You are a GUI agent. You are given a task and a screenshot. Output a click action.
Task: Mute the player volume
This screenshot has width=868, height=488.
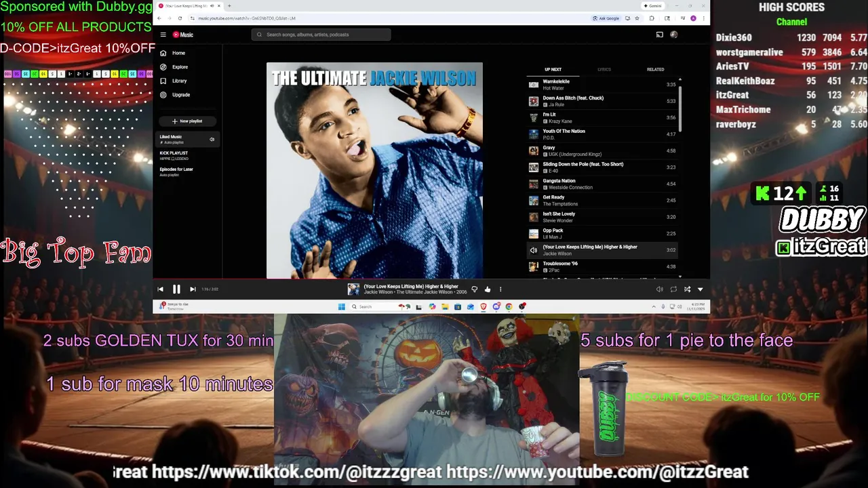[x=659, y=289]
